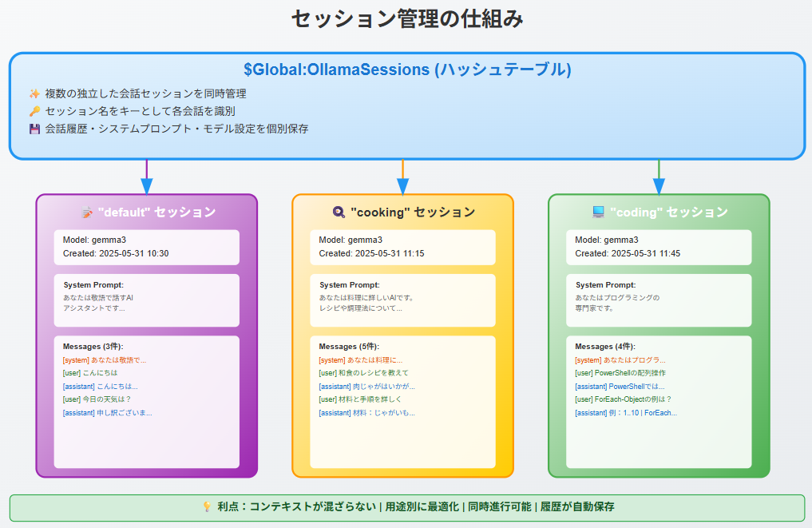Click message [assistant] 材料：じゃがいも...

tap(366, 413)
